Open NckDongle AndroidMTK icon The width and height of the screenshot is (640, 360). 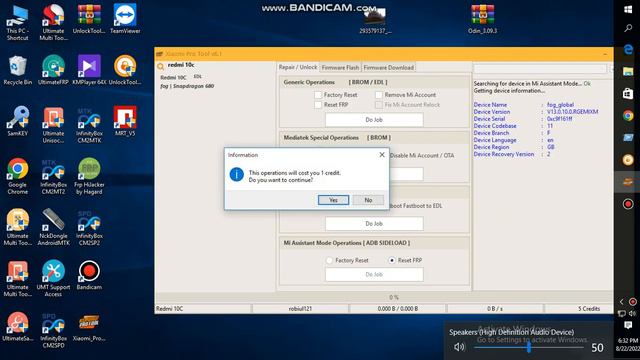[53, 227]
